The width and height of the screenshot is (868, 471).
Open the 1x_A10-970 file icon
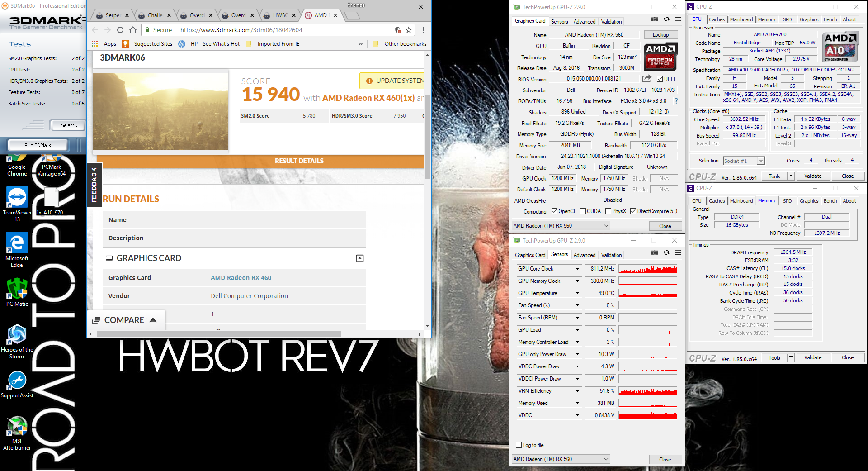point(52,201)
